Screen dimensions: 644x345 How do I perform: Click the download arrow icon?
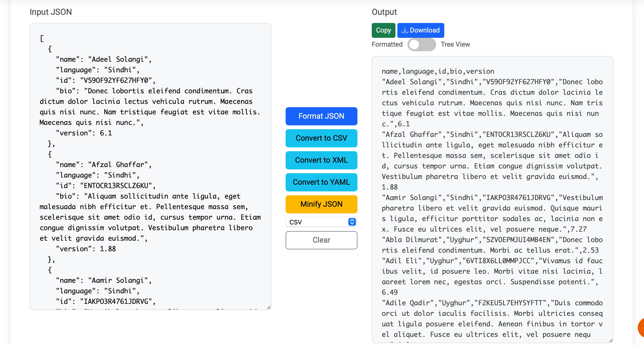click(x=405, y=30)
